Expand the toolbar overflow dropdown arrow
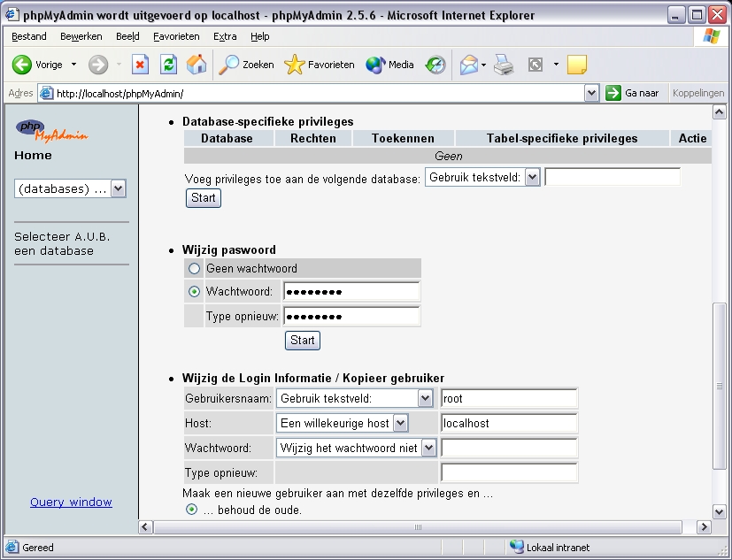Viewport: 732px width, 560px height. tap(556, 65)
